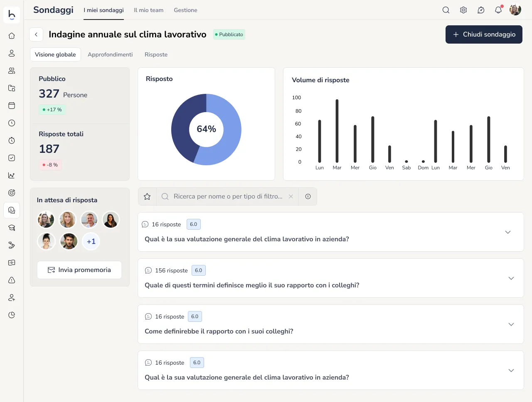Screen dimensions: 532x402
Task: Open the graduation cap training icon
Action: pos(12,228)
